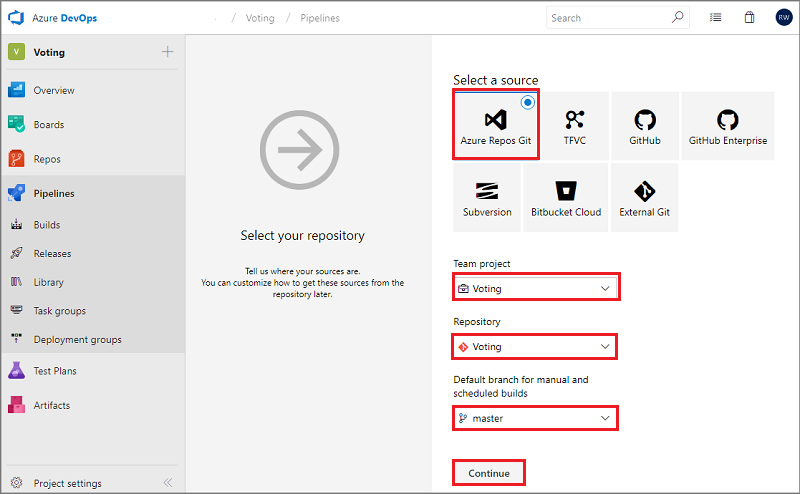Click the Continue button
800x494 pixels.
tap(489, 473)
